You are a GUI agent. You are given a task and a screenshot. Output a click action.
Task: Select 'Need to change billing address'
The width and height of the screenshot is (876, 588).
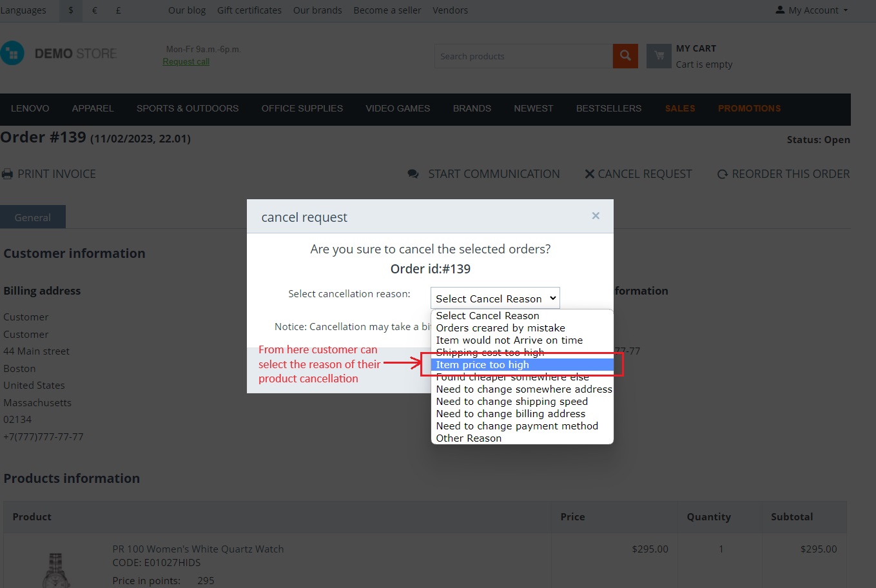522,413
